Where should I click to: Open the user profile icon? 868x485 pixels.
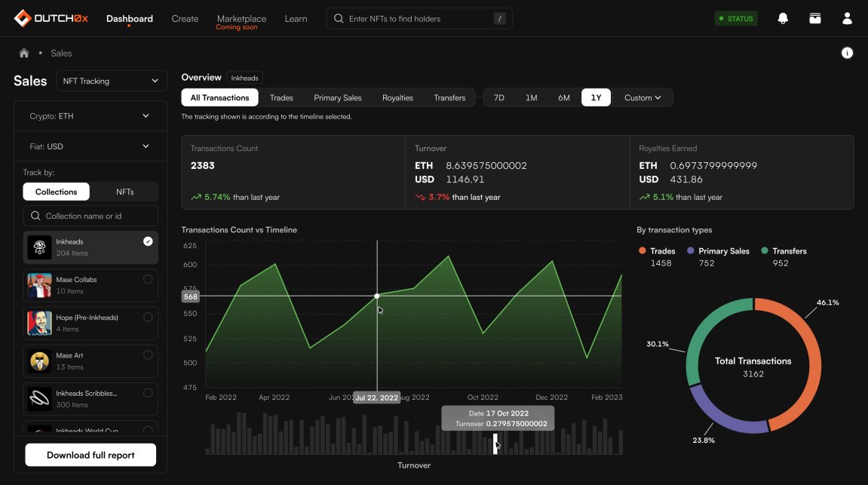tap(847, 18)
